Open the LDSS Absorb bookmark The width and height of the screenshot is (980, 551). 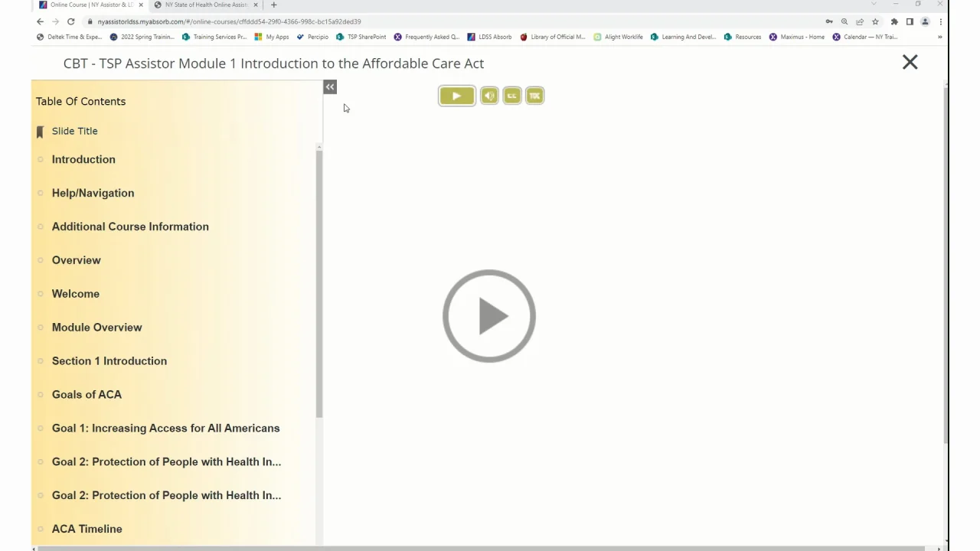click(x=489, y=37)
